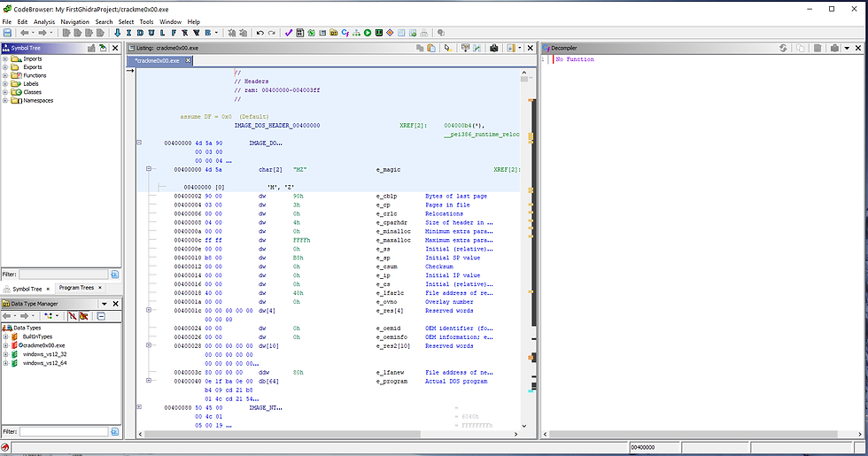Click filter options icon beside Symbol Tree filter
868x456 pixels.
tap(114, 274)
